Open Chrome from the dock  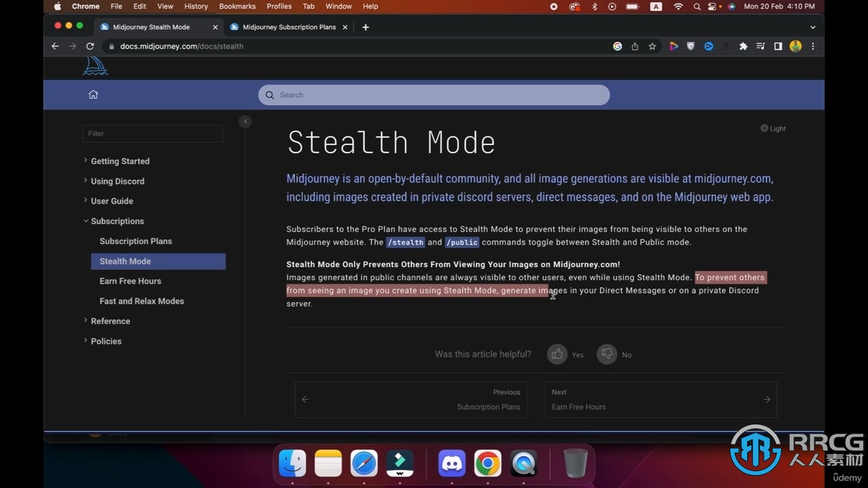click(x=488, y=464)
